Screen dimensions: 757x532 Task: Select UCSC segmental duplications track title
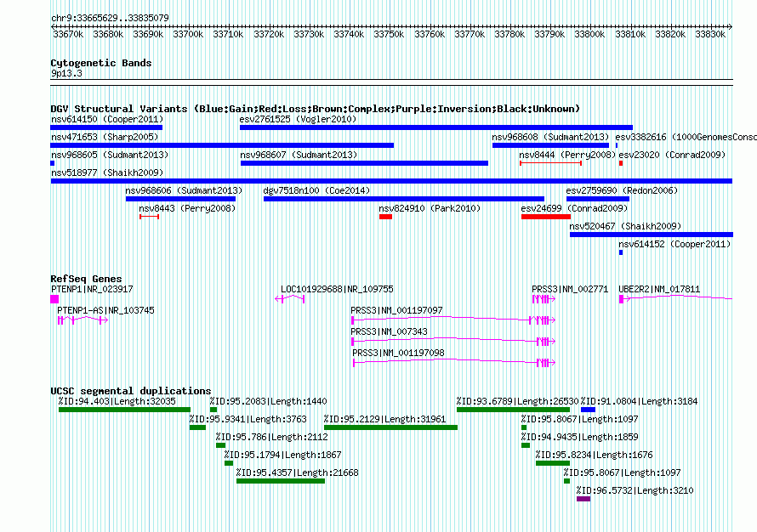(x=131, y=391)
